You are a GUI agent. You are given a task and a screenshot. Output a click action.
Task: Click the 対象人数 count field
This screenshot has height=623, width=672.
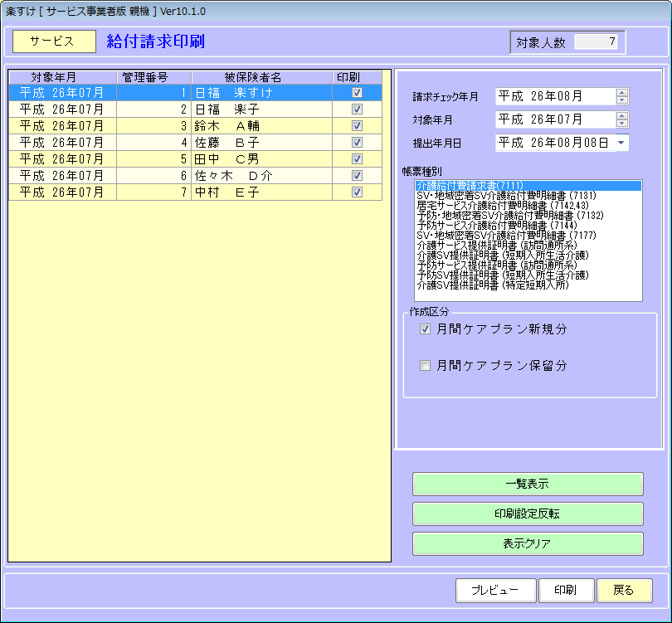point(596,41)
